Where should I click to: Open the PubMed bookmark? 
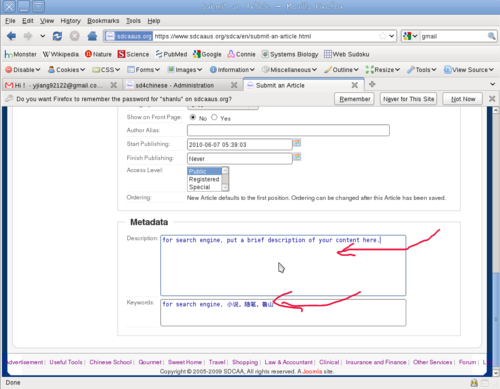point(171,54)
